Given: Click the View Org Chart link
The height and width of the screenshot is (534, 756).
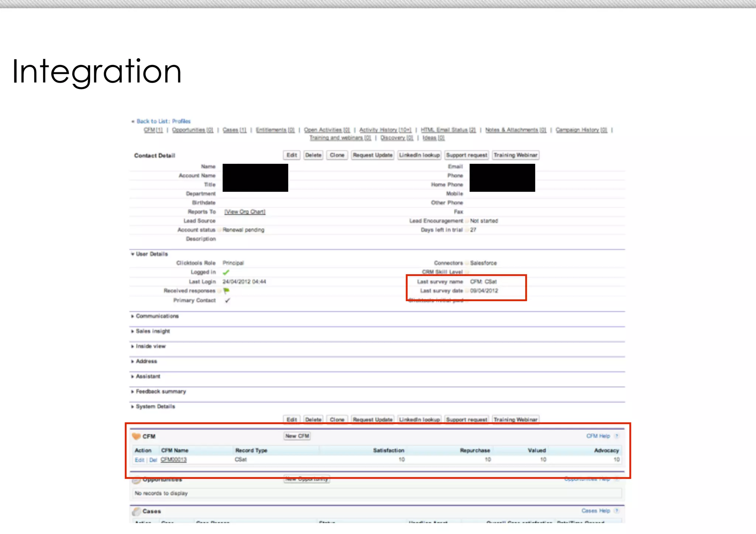Looking at the screenshot, I should [245, 212].
